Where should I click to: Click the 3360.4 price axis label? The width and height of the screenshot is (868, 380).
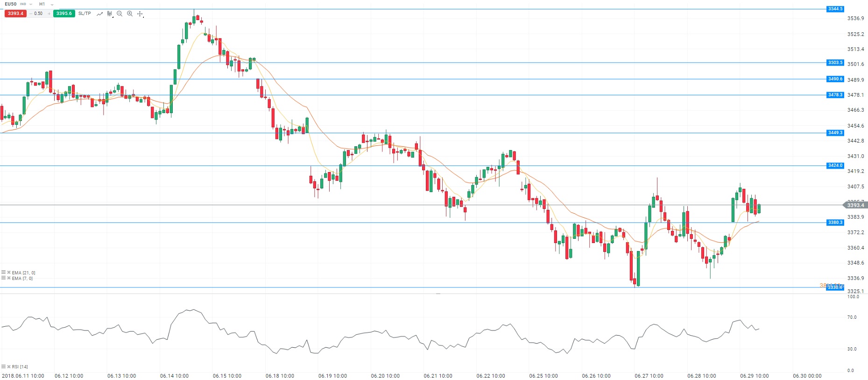pyautogui.click(x=855, y=248)
